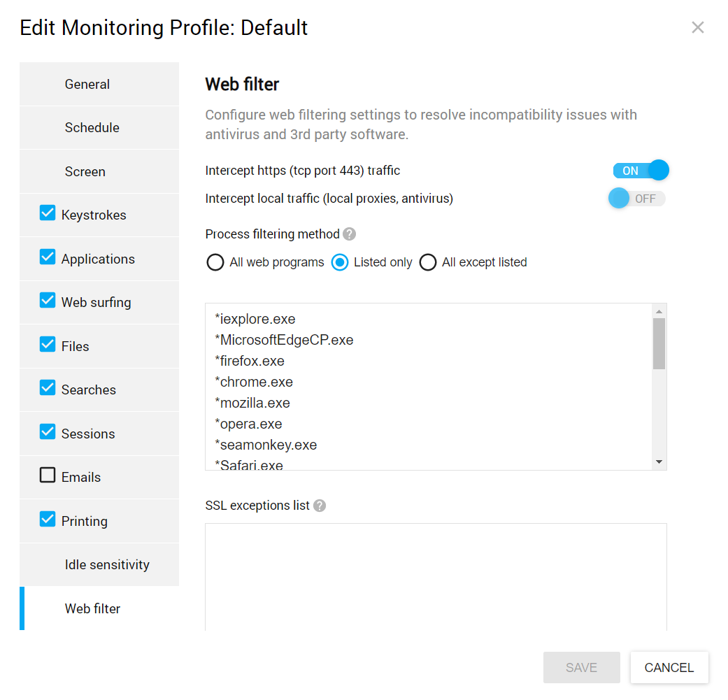728x700 pixels.
Task: Select the All web programs radio option
Action: tap(215, 263)
